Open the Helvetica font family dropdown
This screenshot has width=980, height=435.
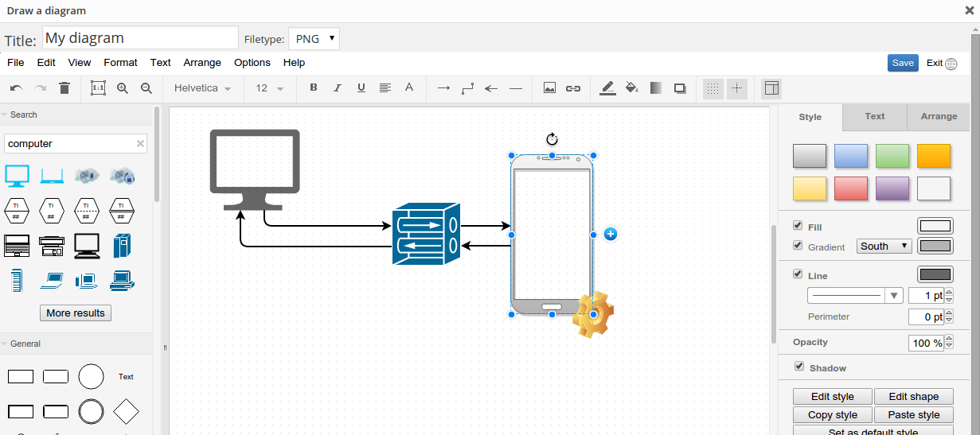click(x=202, y=88)
